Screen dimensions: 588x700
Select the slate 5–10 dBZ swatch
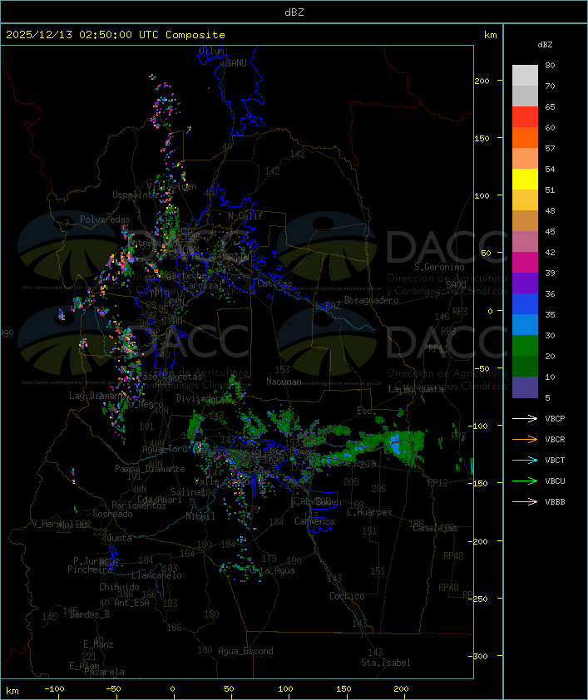[x=525, y=387]
